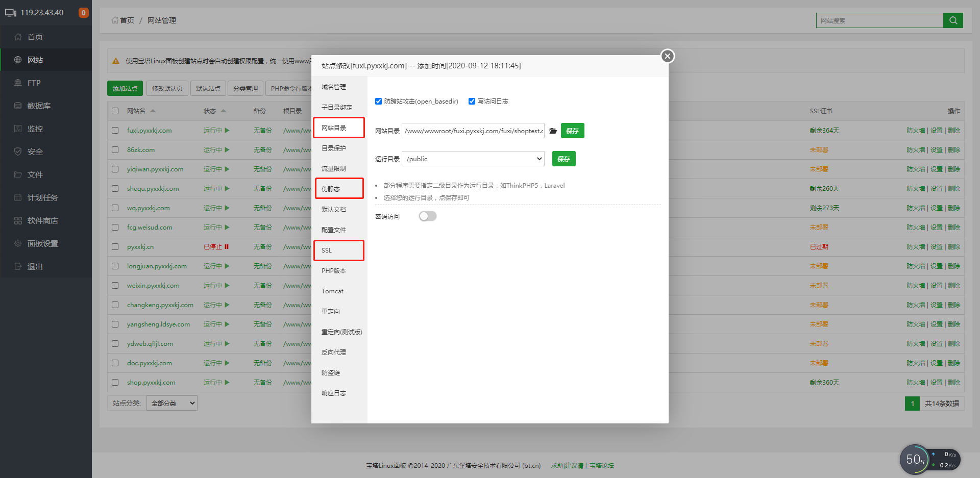Image resolution: width=980 pixels, height=478 pixels.
Task: Check the box for pyxxkj.cn row
Action: 115,247
